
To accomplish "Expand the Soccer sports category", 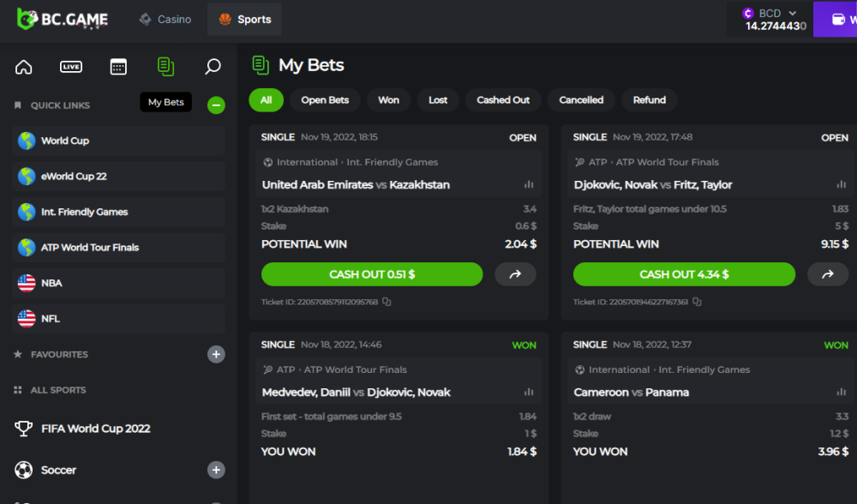I will [x=217, y=470].
